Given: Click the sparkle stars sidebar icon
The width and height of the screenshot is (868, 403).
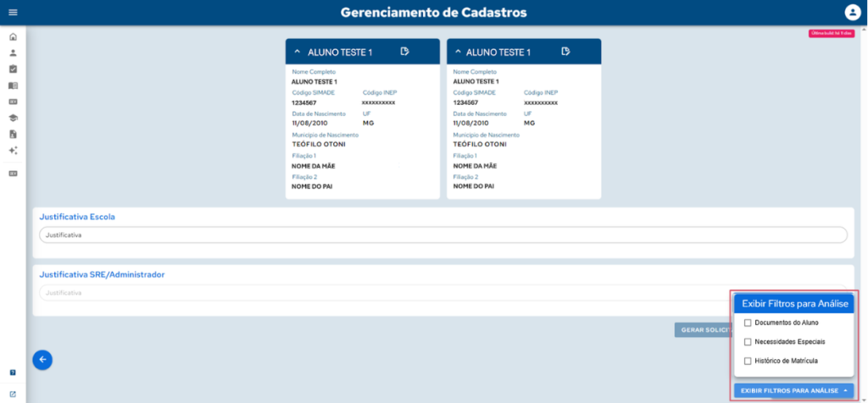Looking at the screenshot, I should pos(13,150).
